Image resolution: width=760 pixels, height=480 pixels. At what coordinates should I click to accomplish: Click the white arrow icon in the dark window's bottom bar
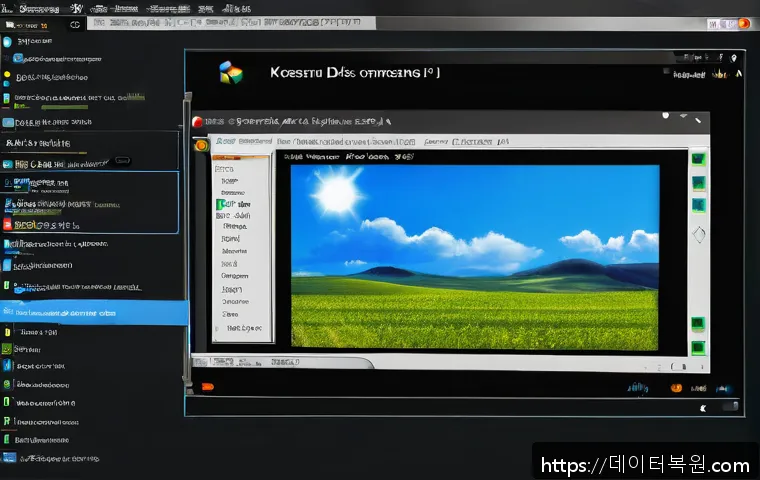click(703, 408)
